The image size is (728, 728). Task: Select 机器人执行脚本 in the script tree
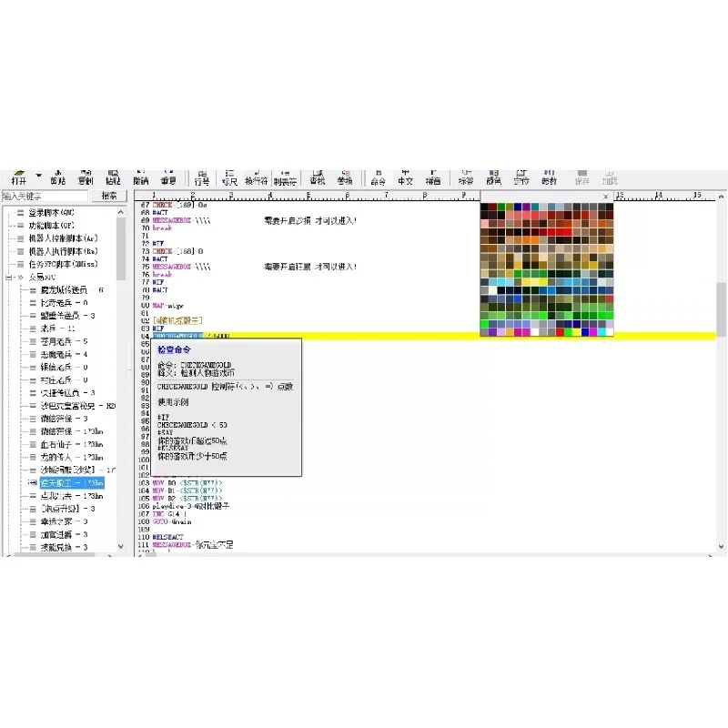pyautogui.click(x=63, y=251)
